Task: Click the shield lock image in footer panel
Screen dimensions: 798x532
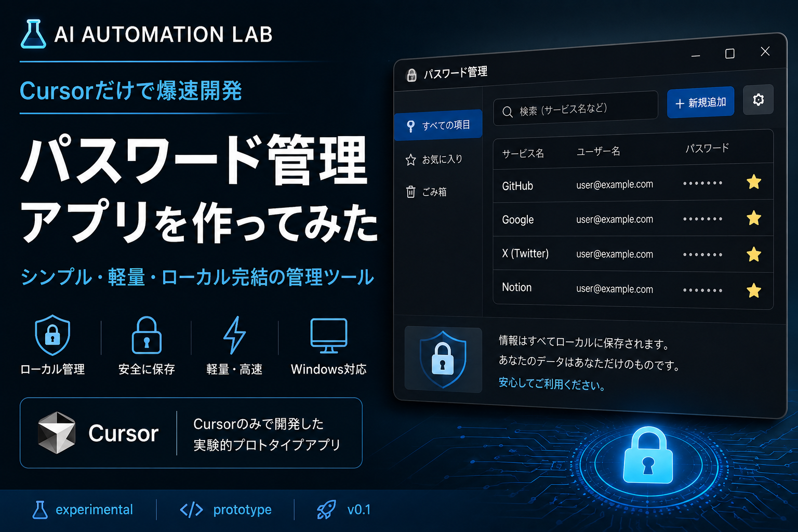Action: pos(443,360)
